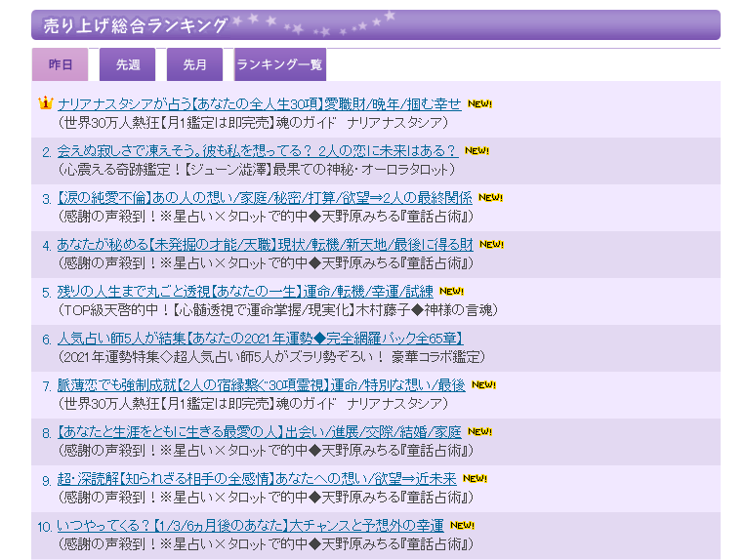Click the crown icon for rank 1
Viewport: 746px width, 560px height.
[45, 103]
